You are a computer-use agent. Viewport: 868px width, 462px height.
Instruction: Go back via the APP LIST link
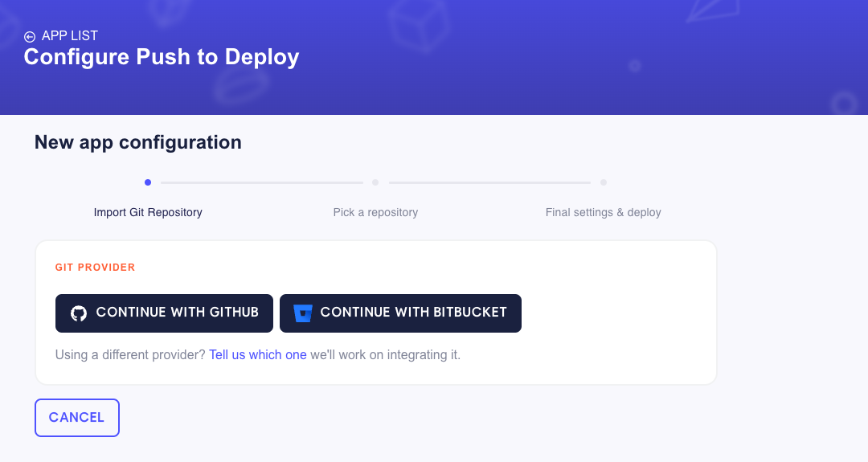click(70, 36)
